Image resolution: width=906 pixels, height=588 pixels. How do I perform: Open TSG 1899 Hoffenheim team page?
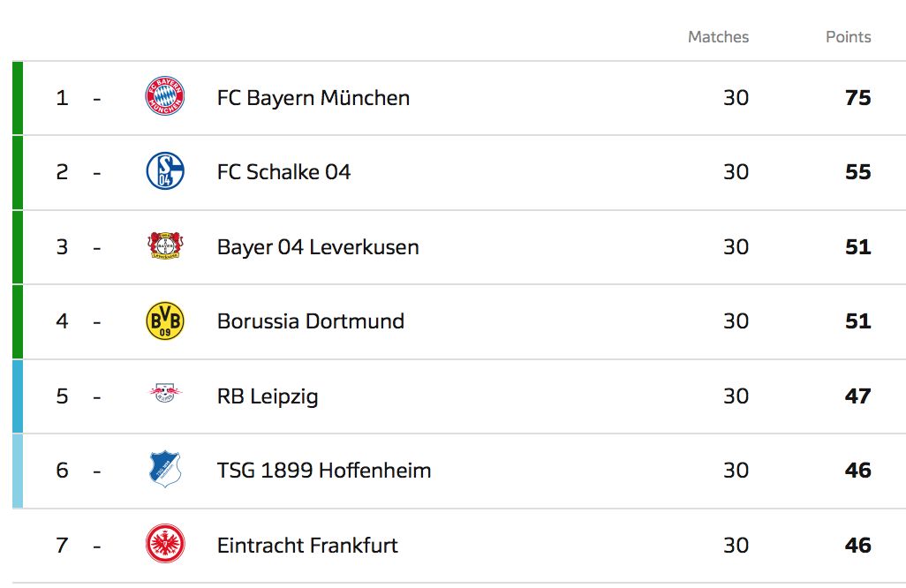pyautogui.click(x=324, y=470)
